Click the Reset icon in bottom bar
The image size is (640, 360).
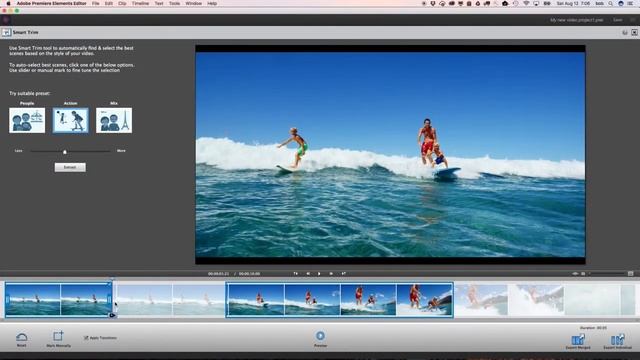click(x=22, y=337)
